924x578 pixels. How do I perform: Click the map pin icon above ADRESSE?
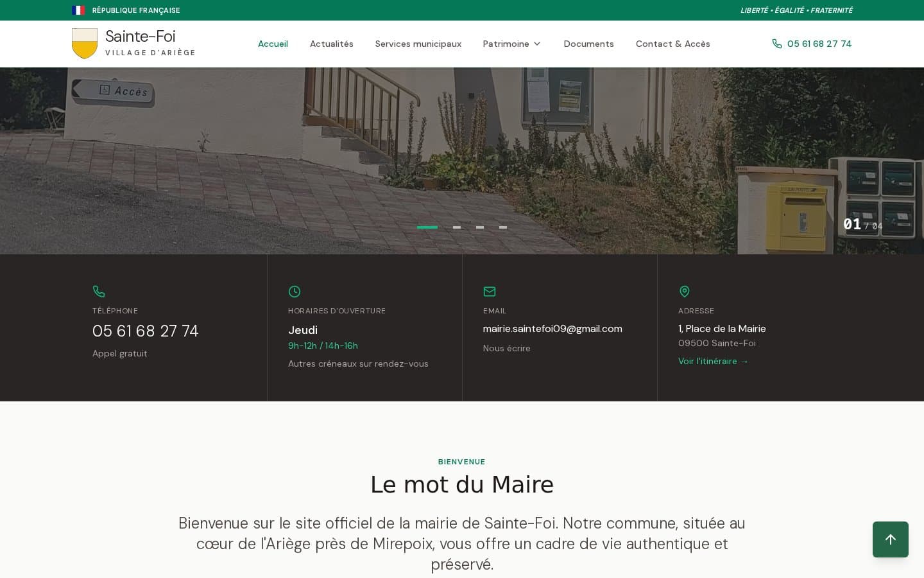(685, 292)
